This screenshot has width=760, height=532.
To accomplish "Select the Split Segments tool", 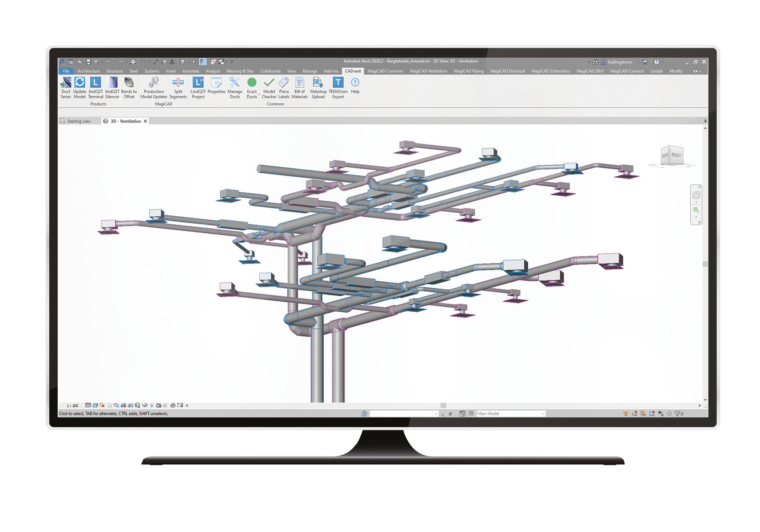I will [178, 88].
